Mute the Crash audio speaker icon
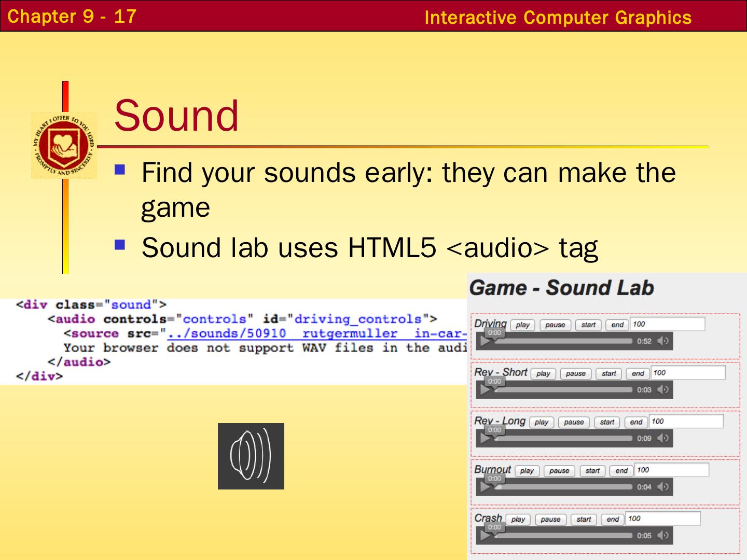 [662, 536]
